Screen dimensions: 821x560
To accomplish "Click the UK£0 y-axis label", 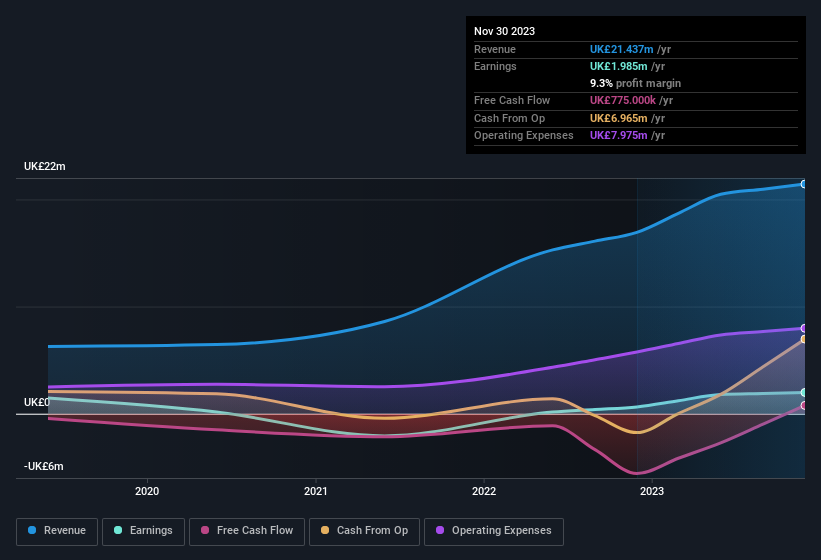I will tap(37, 402).
